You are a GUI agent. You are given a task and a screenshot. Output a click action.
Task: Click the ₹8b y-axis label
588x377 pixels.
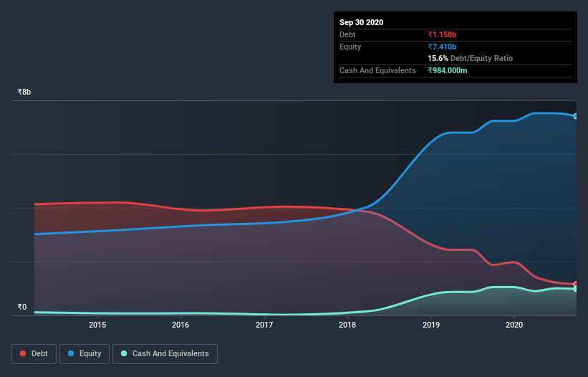pos(24,92)
